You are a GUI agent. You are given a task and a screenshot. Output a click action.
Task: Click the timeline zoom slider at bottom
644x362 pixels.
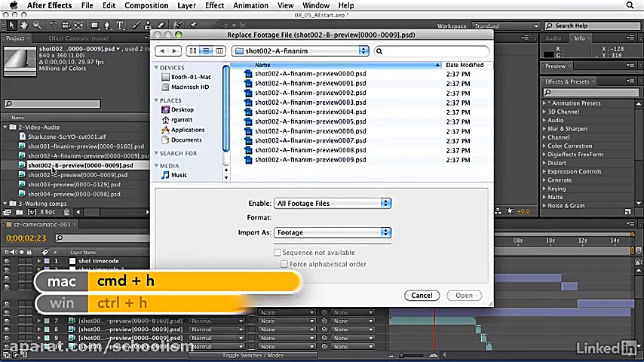click(x=412, y=355)
